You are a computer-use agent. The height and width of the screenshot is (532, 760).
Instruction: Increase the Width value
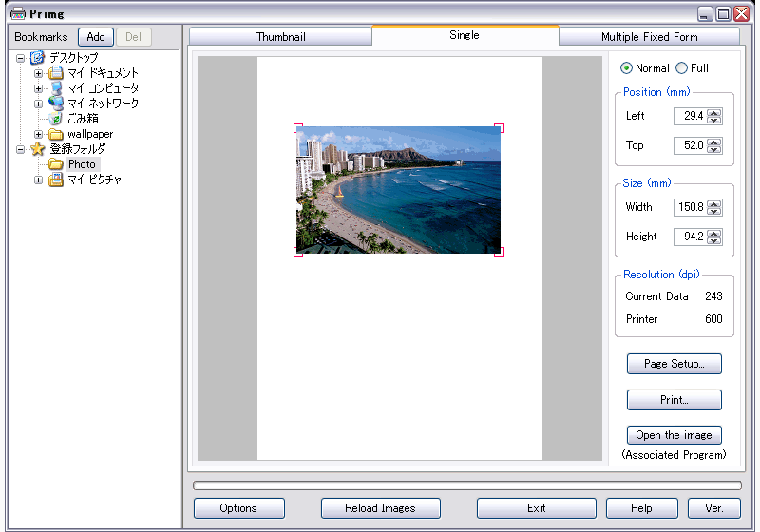pos(714,204)
